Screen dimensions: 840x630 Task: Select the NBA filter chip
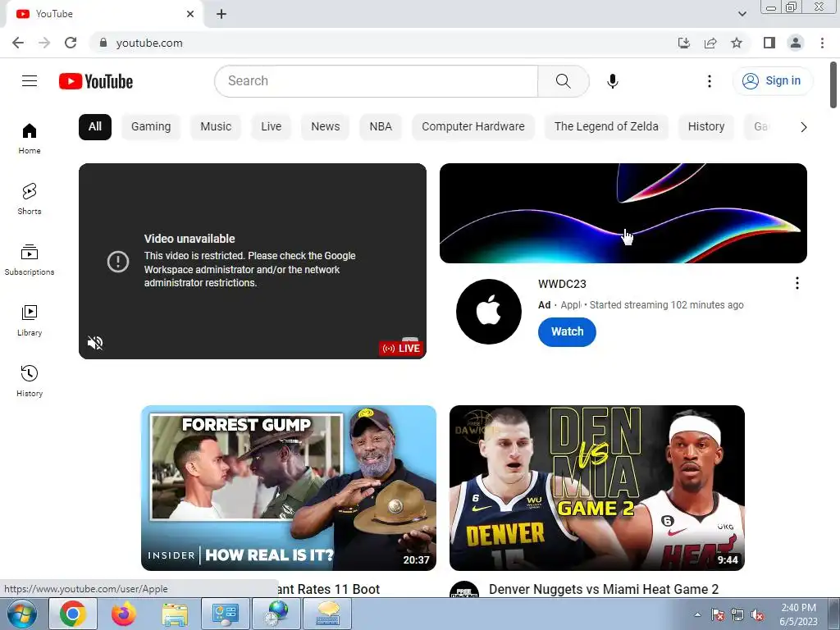tap(381, 127)
